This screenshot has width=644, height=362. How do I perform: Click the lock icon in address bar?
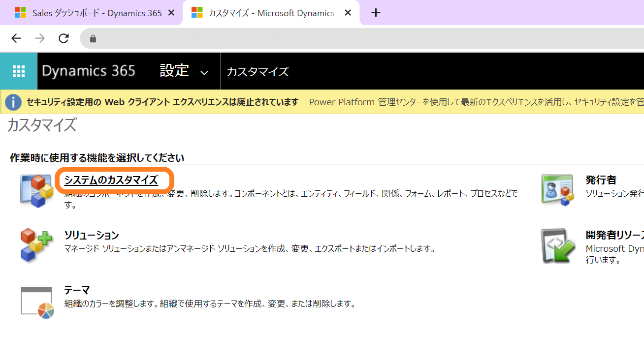point(93,38)
